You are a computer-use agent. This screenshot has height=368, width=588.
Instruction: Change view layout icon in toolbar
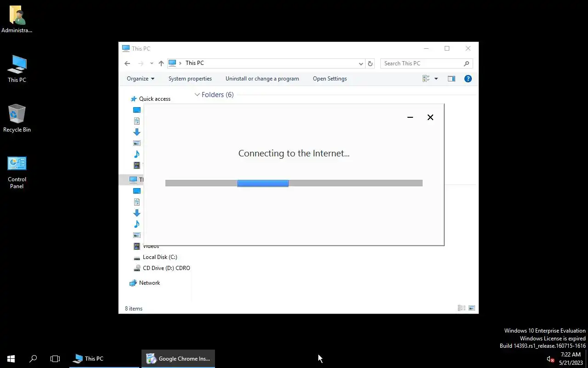(426, 79)
